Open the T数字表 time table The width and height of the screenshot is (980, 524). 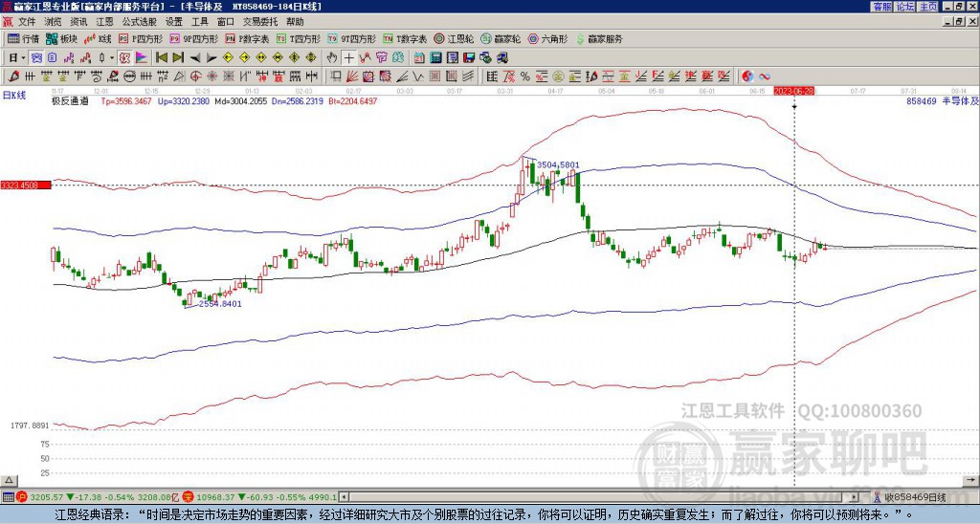[x=405, y=38]
